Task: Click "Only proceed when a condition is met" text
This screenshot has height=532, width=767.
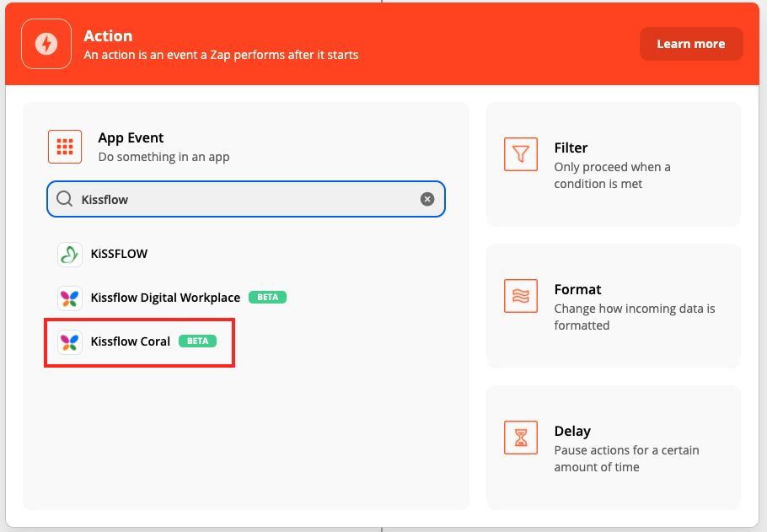Action: [612, 175]
